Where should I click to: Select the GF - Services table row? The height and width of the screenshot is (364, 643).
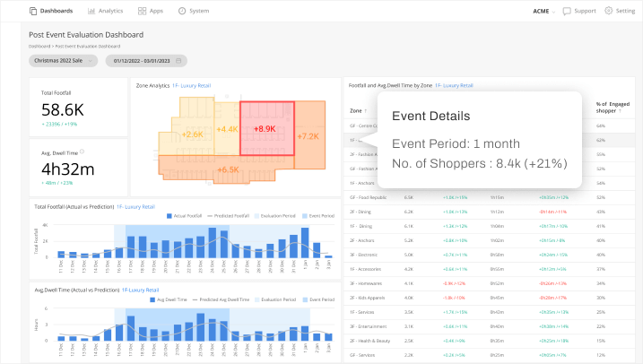point(490,355)
